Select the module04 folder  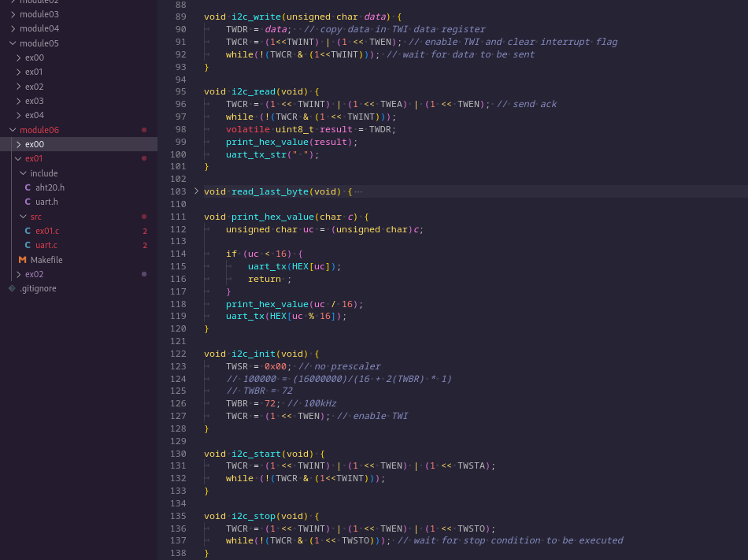tap(39, 28)
